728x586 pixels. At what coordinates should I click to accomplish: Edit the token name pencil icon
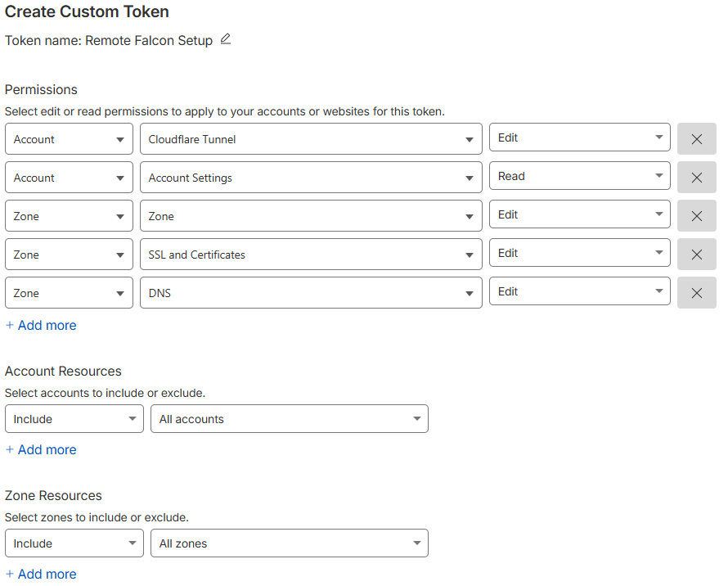[226, 39]
